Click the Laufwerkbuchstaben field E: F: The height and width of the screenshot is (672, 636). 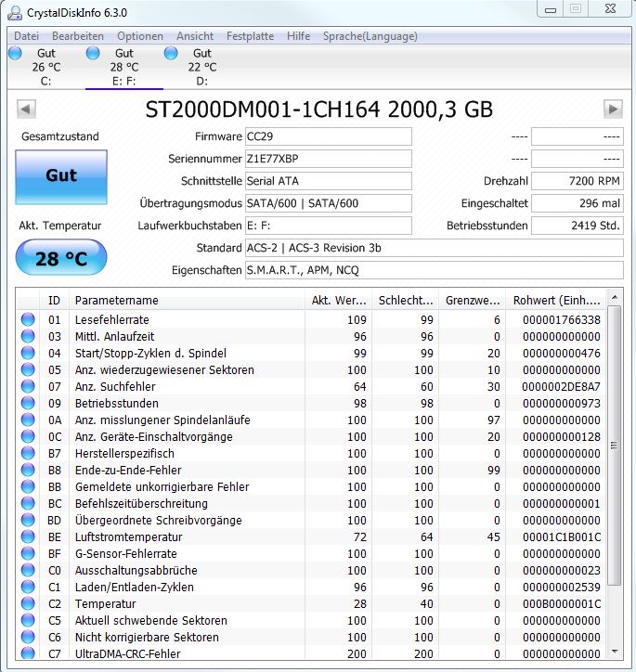point(329,226)
